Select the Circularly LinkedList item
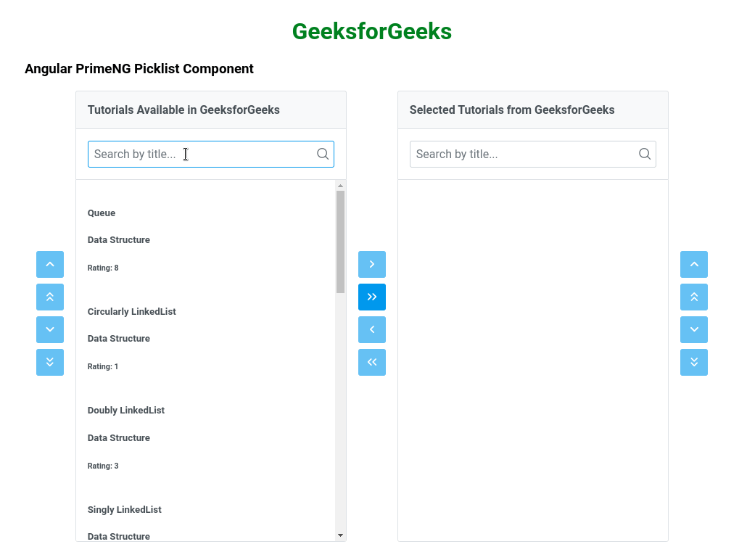The height and width of the screenshot is (560, 747). pos(203,338)
